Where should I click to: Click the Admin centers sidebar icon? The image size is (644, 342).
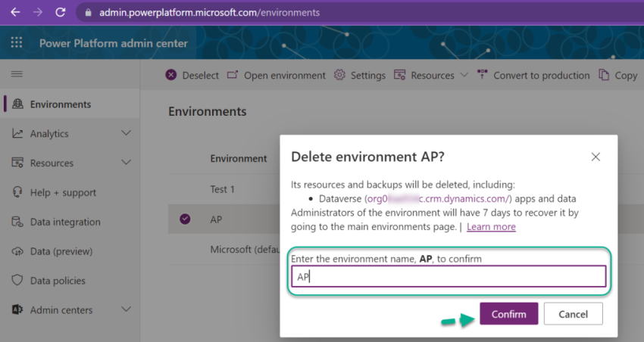tap(17, 309)
